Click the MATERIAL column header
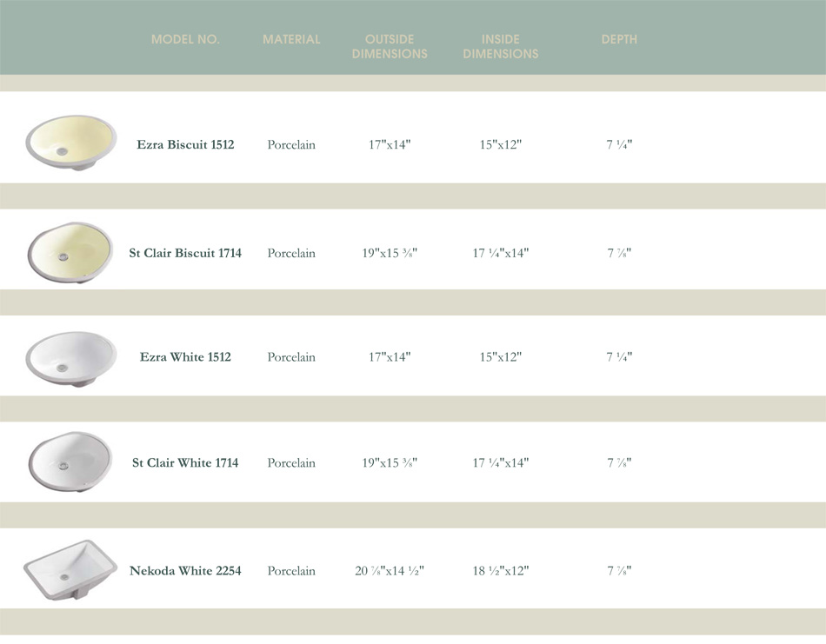Screen dimensions: 826x644 pyautogui.click(x=291, y=39)
